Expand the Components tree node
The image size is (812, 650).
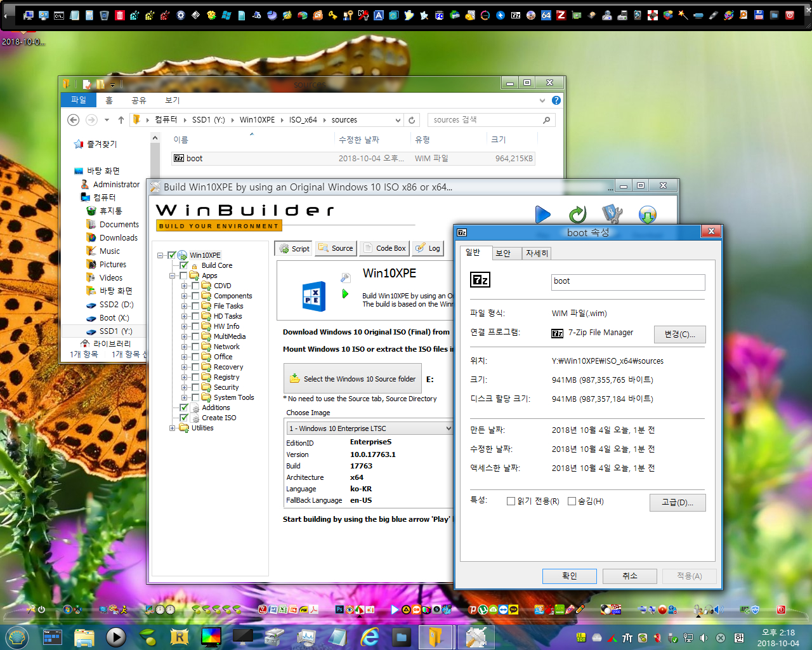tap(185, 296)
